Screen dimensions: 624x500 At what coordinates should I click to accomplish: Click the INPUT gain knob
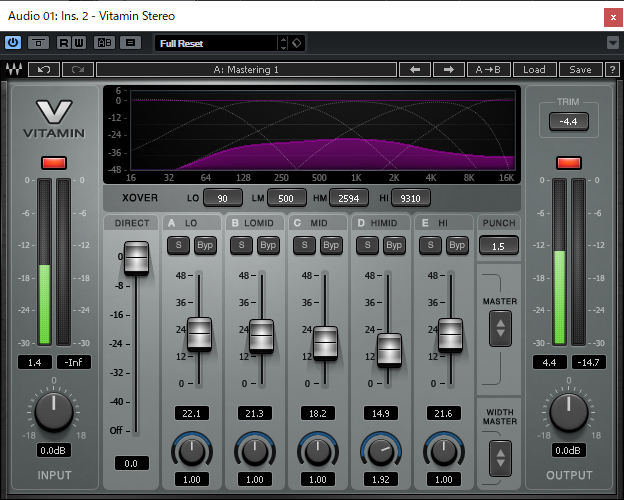54,412
